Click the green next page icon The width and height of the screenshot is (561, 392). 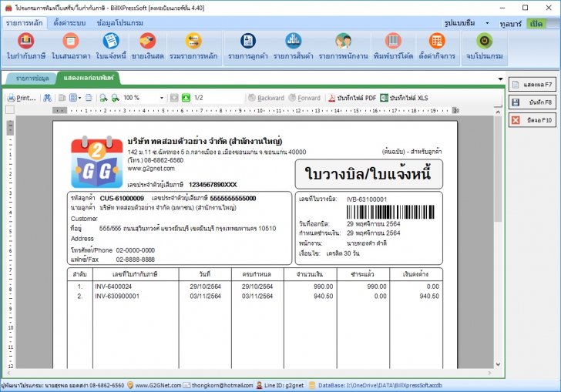[186, 98]
